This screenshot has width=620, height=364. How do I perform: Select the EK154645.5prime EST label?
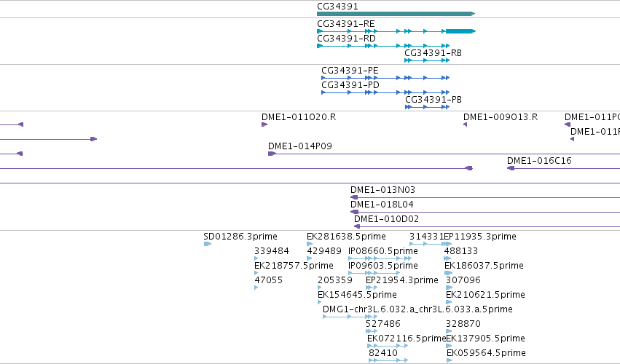(357, 296)
